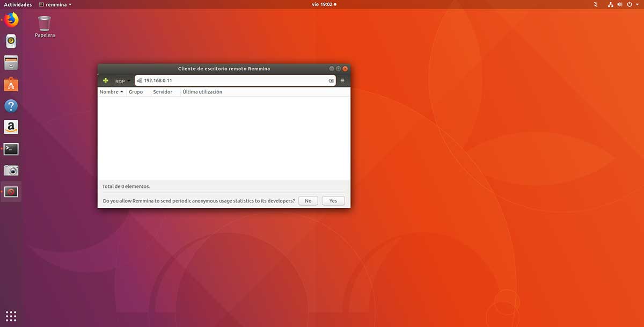
Task: Select the Remmina icon in dock
Action: pyautogui.click(x=11, y=192)
